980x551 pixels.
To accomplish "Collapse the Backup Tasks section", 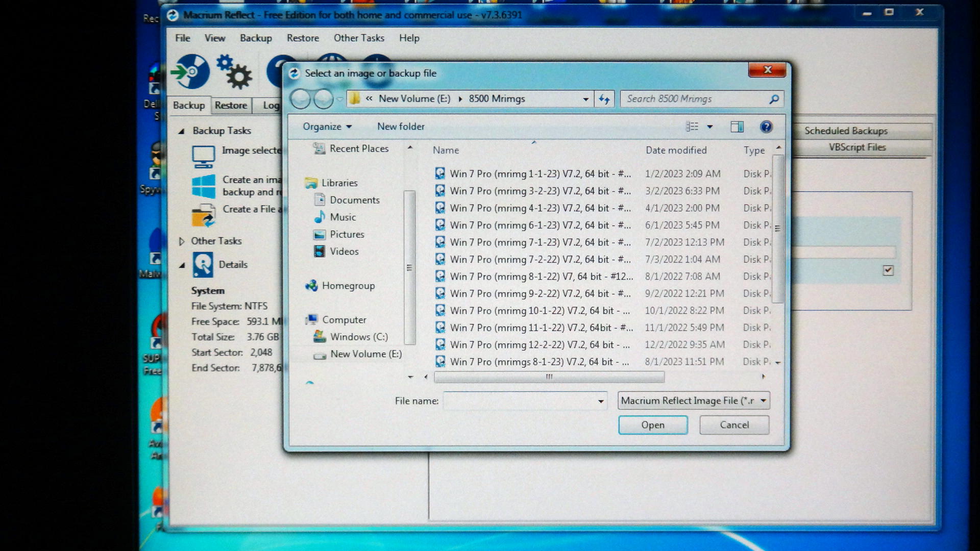I will point(181,131).
